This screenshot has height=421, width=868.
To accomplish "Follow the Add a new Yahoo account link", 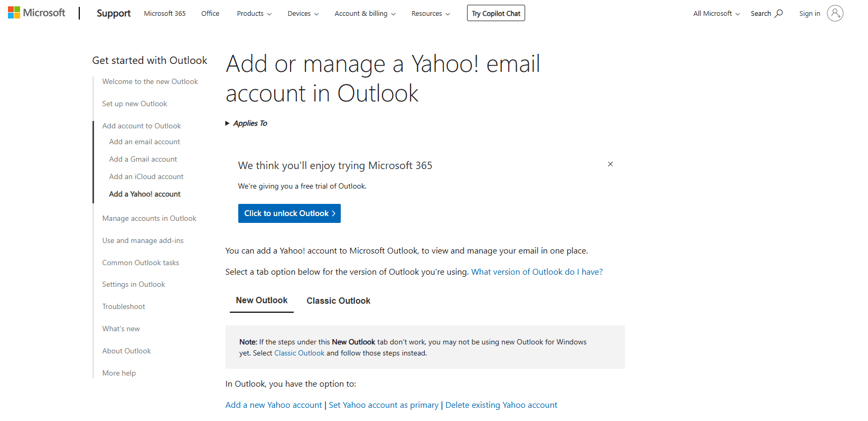I will pyautogui.click(x=274, y=405).
